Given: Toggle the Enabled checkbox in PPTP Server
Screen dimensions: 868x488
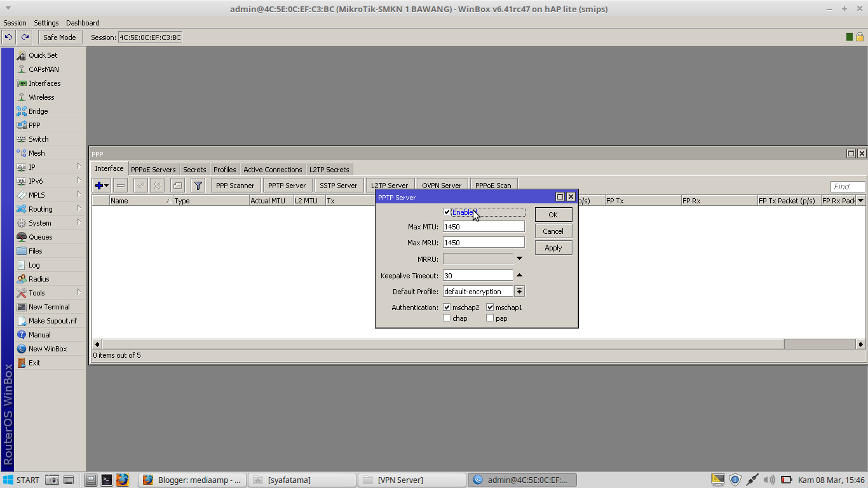Looking at the screenshot, I should pos(447,212).
